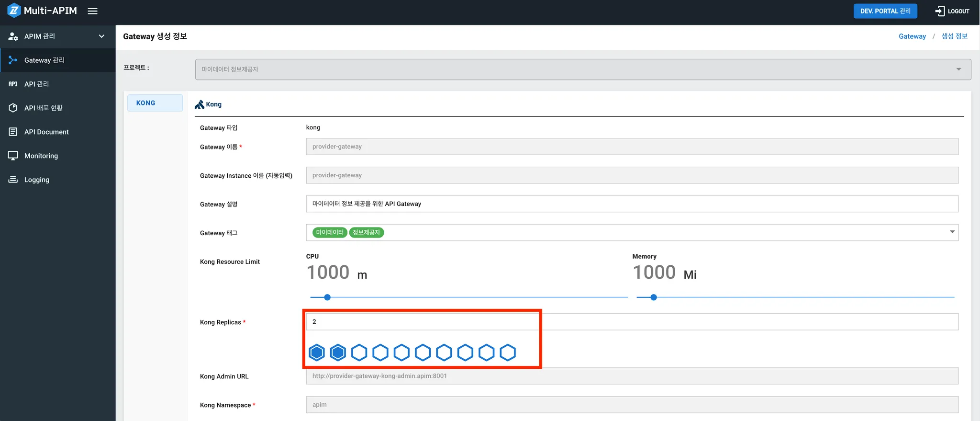Select the eighth replica hexagon
The height and width of the screenshot is (421, 980).
point(465,353)
